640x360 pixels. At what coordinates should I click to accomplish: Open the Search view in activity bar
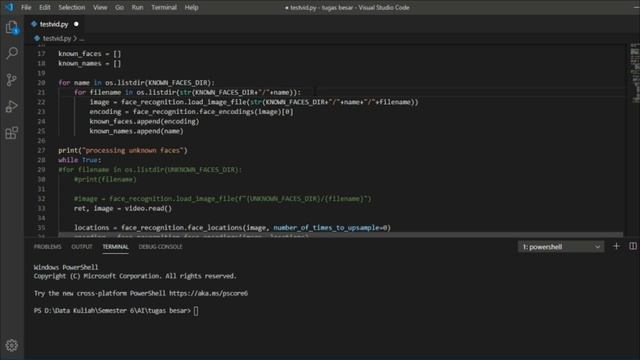[x=12, y=53]
